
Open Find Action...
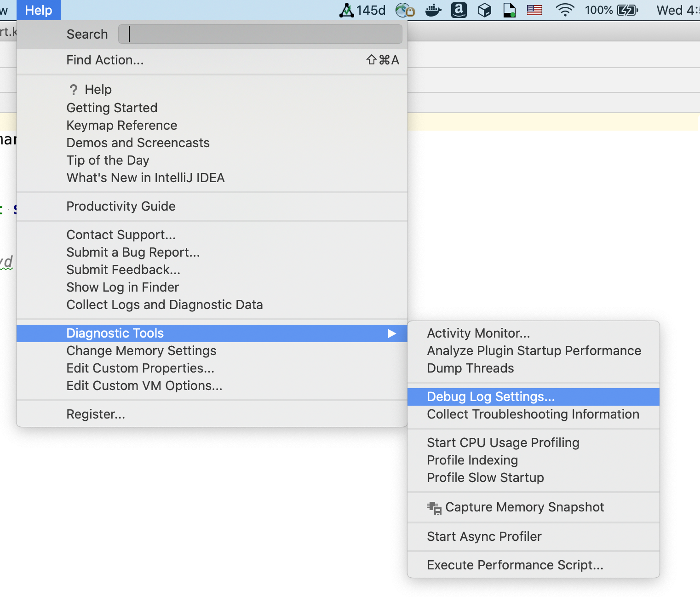[105, 60]
